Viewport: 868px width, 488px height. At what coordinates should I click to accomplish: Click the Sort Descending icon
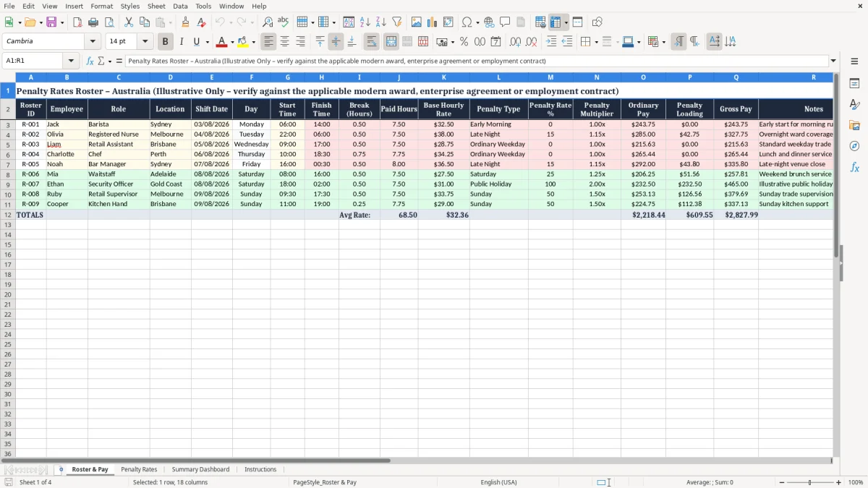(x=381, y=22)
